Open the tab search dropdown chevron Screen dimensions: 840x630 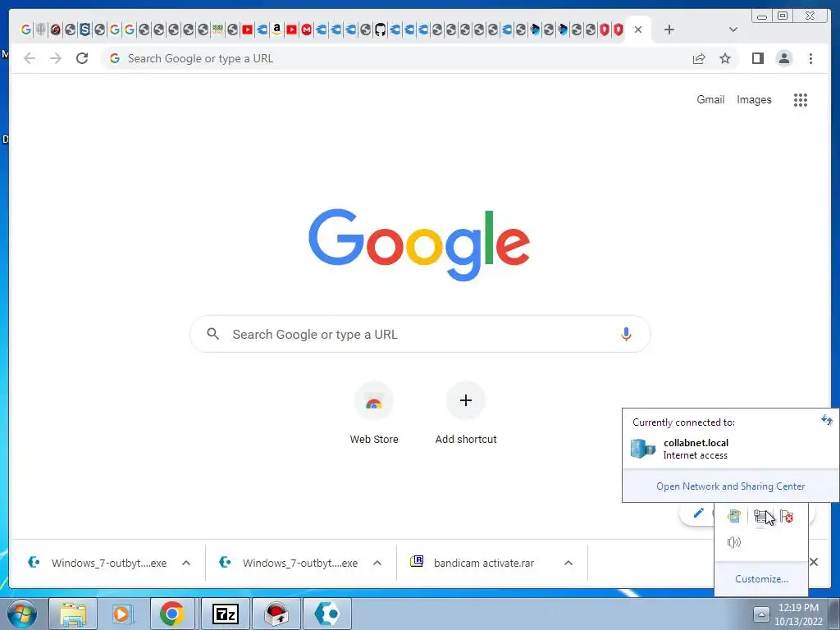(733, 30)
